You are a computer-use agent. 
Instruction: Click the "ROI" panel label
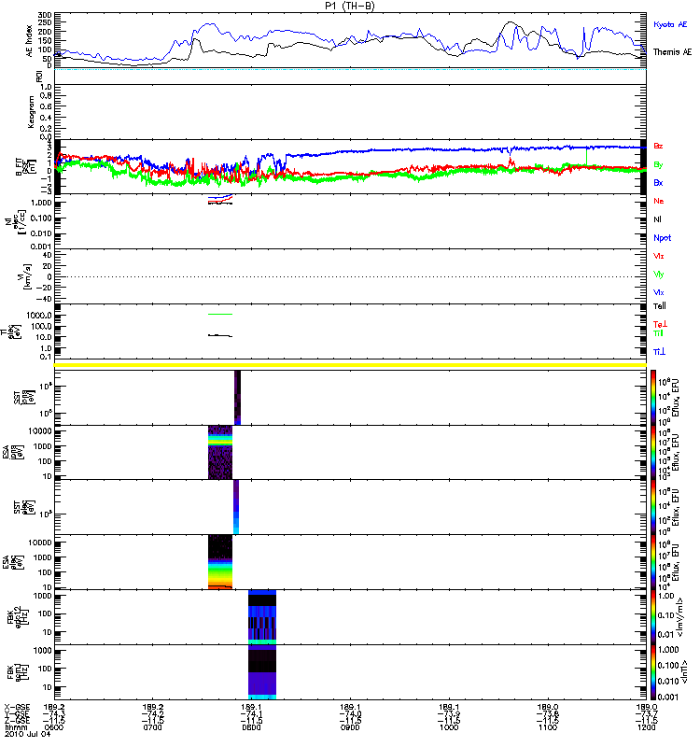(x=39, y=77)
